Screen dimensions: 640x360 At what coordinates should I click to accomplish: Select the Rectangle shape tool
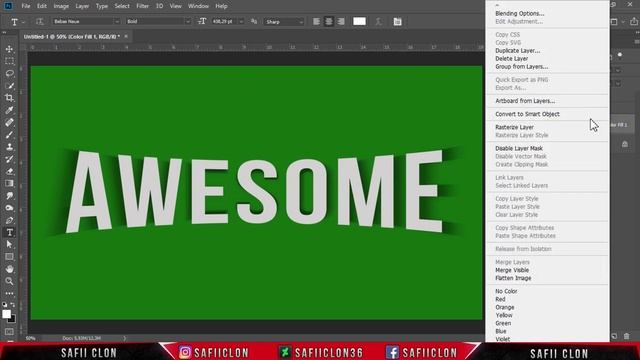click(x=9, y=257)
